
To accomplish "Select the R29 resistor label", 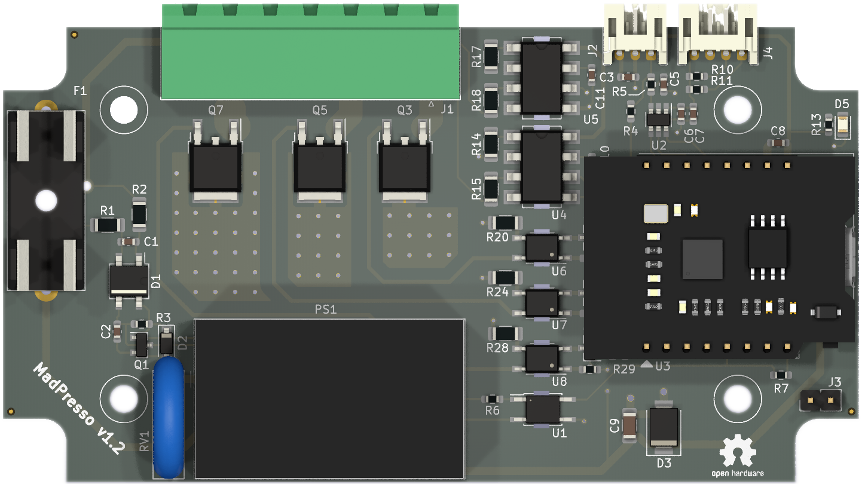I will pyautogui.click(x=624, y=370).
